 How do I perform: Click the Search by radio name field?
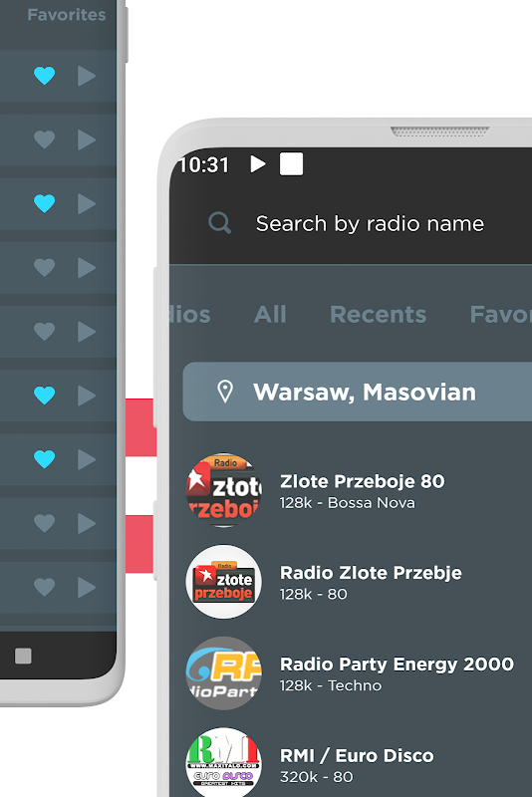pyautogui.click(x=370, y=223)
